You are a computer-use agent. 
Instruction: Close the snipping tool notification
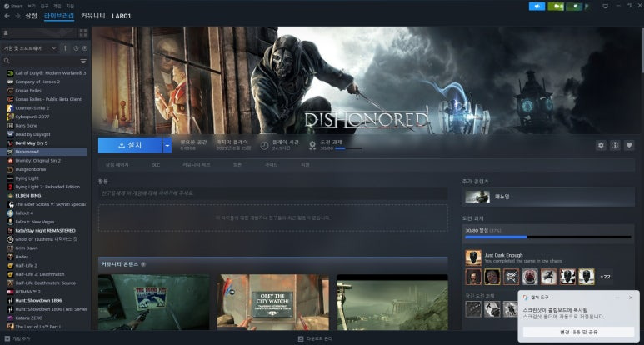tap(631, 297)
